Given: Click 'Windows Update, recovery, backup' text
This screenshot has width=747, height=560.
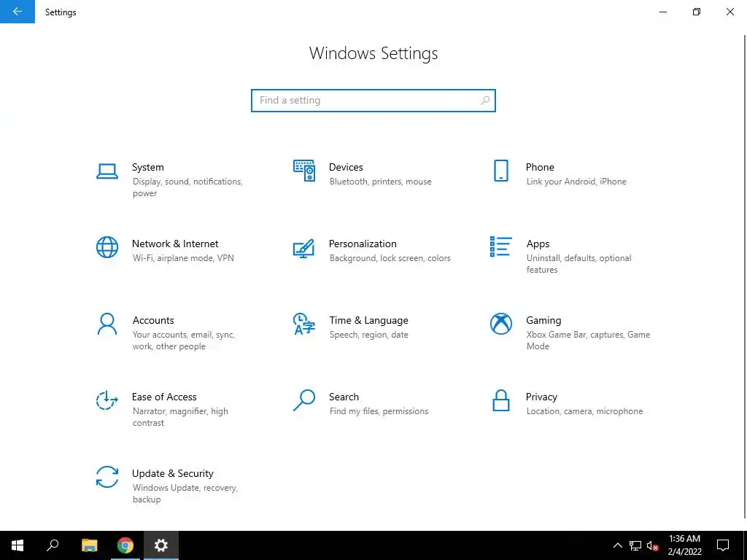Looking at the screenshot, I should pos(185,494).
